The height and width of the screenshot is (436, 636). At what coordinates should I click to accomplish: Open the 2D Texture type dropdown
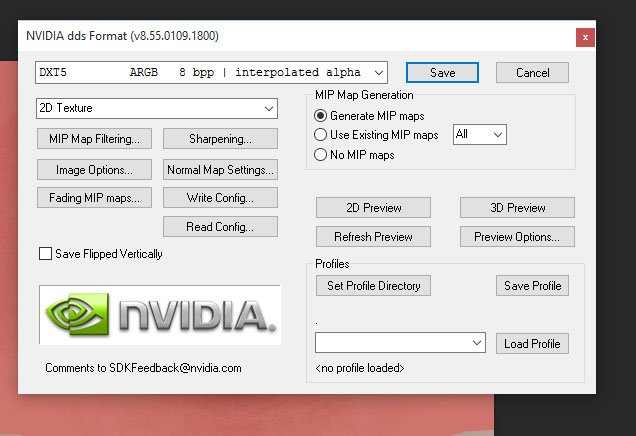pyautogui.click(x=157, y=108)
